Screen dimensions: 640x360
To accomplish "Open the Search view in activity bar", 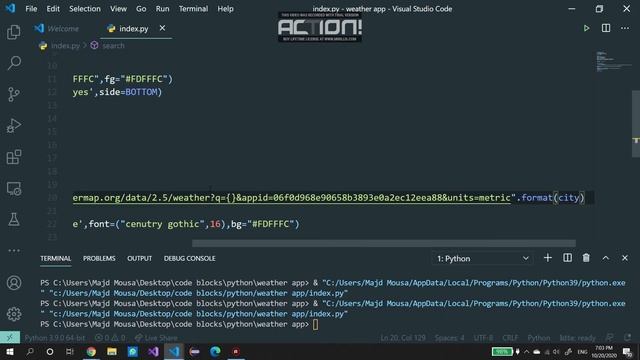I will tap(13, 63).
